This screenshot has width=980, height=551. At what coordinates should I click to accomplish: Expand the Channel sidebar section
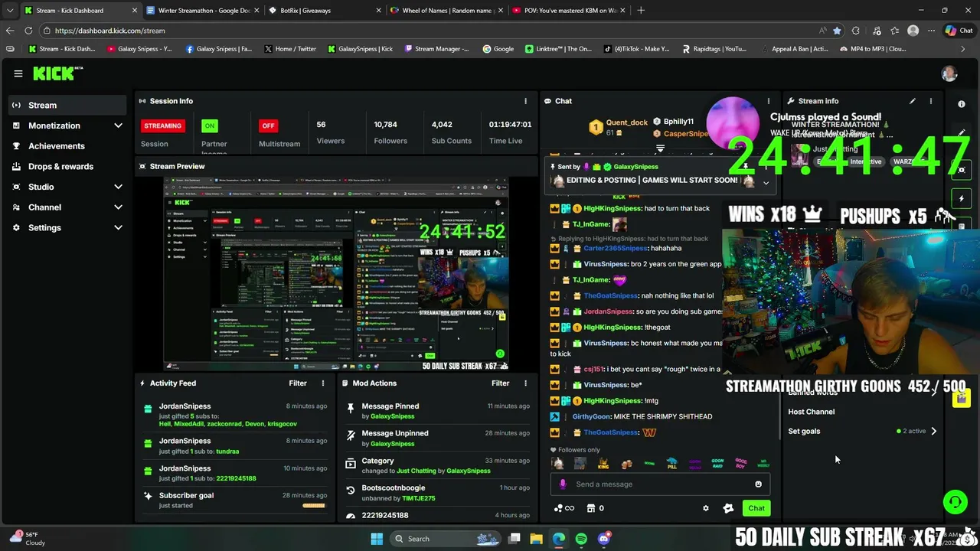pos(68,207)
